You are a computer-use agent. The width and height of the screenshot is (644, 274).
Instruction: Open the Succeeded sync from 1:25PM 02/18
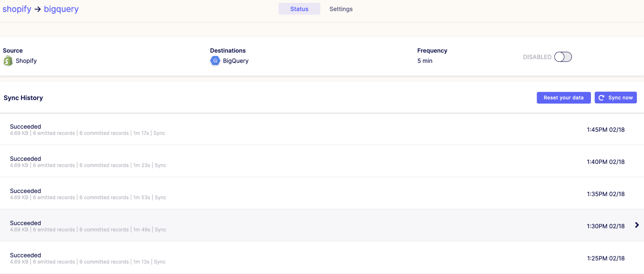322,258
